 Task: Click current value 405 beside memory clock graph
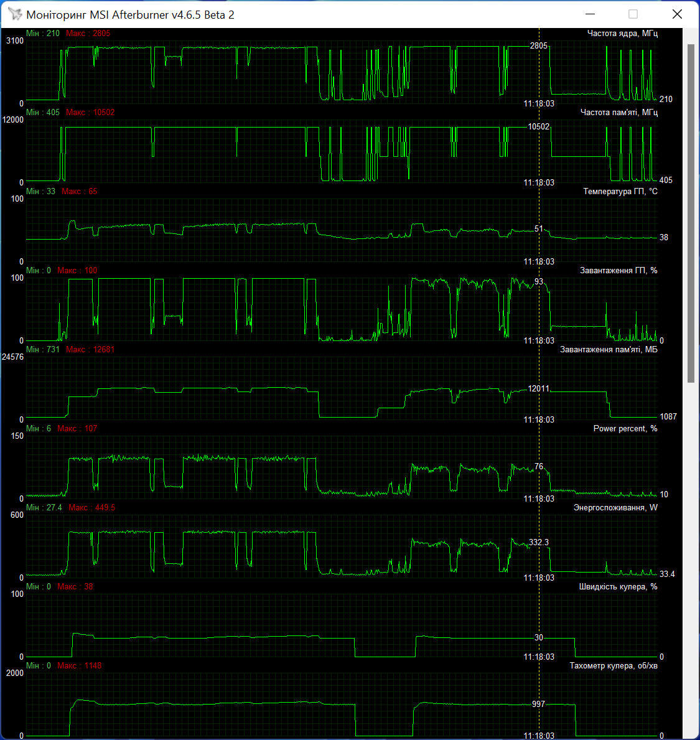(x=666, y=180)
